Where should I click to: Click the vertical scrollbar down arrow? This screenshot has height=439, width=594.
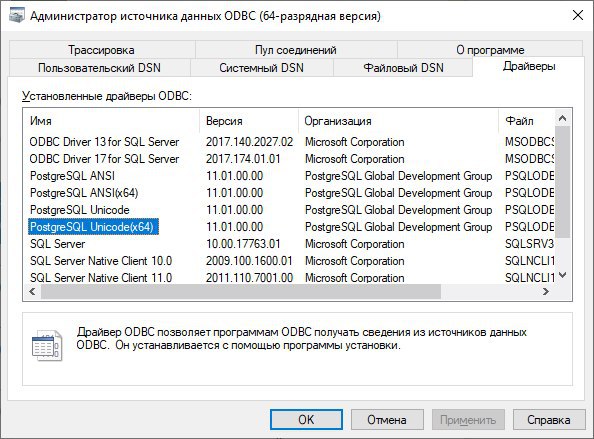click(563, 275)
